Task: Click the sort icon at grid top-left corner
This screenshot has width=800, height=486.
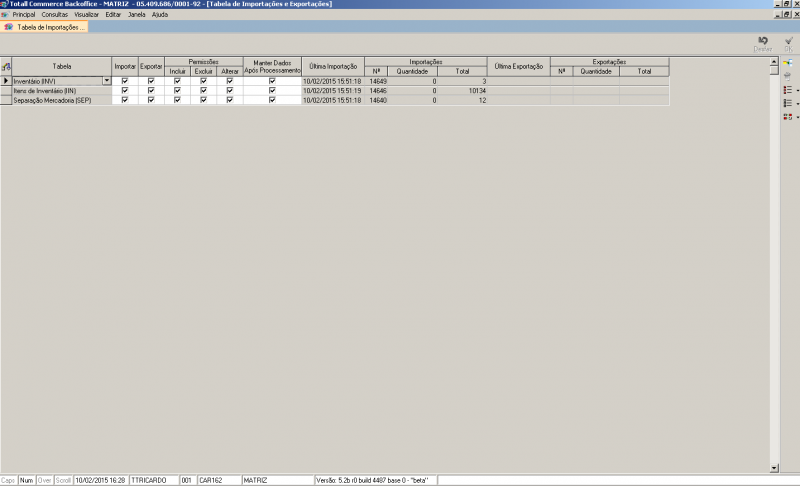Action: point(6,66)
